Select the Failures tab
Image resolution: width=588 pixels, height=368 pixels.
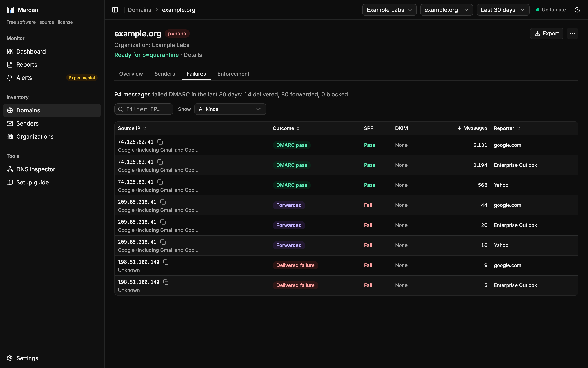click(x=196, y=74)
